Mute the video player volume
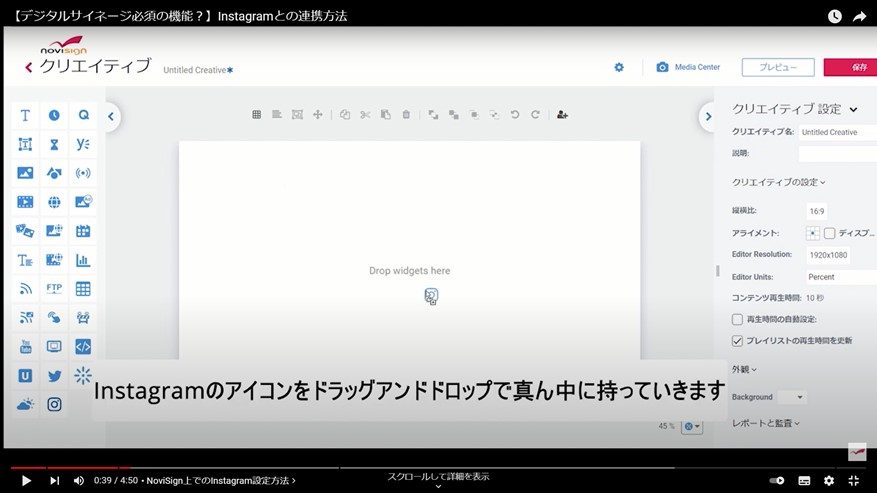The width and height of the screenshot is (877, 493). pos(79,480)
